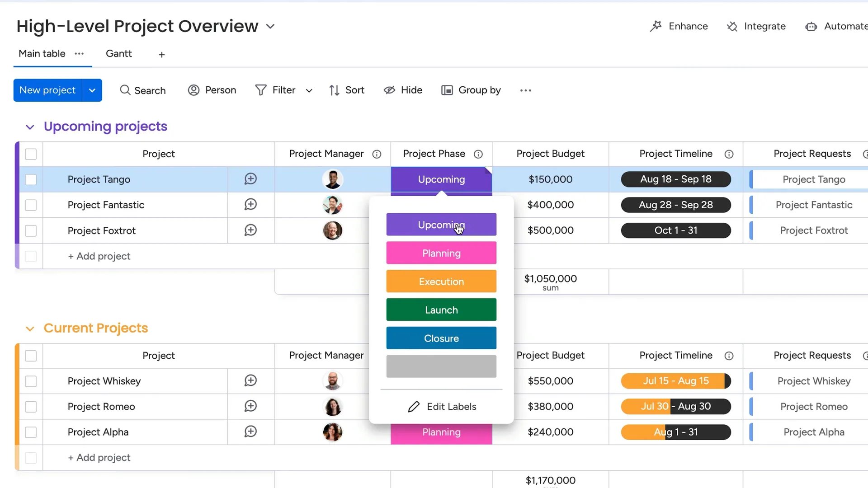Open toolbar more options ellipsis

coord(525,90)
